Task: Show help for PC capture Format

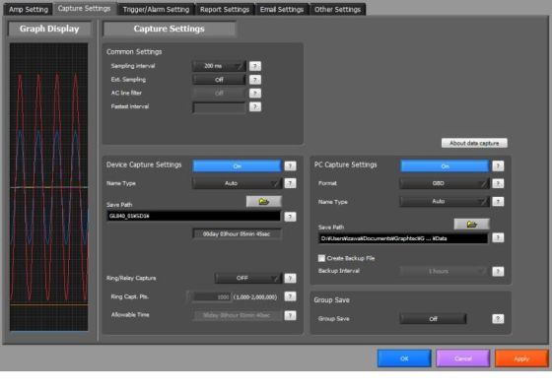Action: point(498,183)
